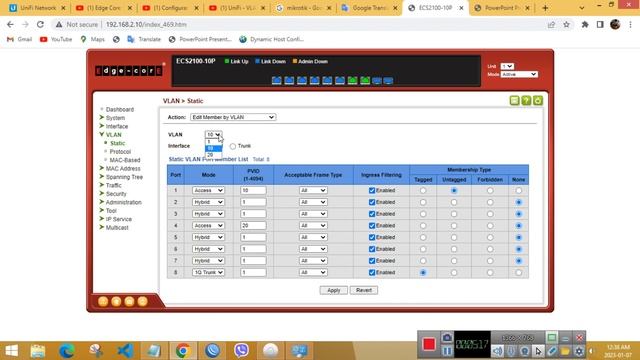Set port 8 membership to Untagged

[454, 272]
